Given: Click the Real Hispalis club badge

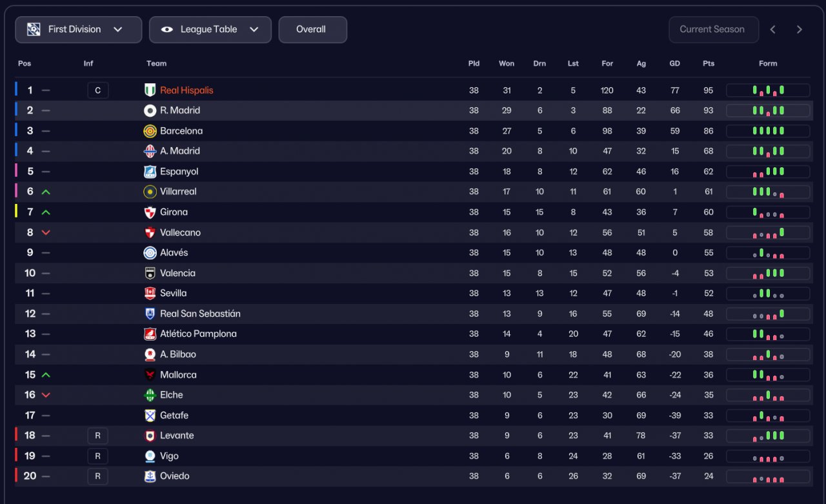Looking at the screenshot, I should (150, 90).
